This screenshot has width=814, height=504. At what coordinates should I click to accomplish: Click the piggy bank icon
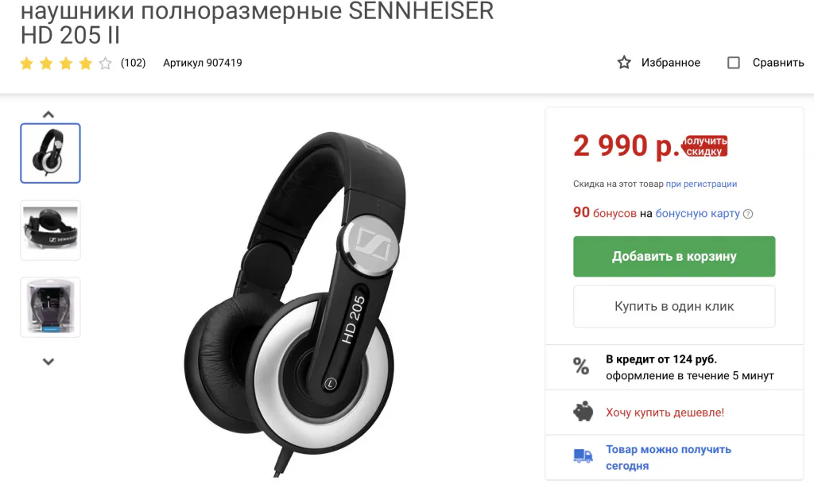(x=583, y=412)
